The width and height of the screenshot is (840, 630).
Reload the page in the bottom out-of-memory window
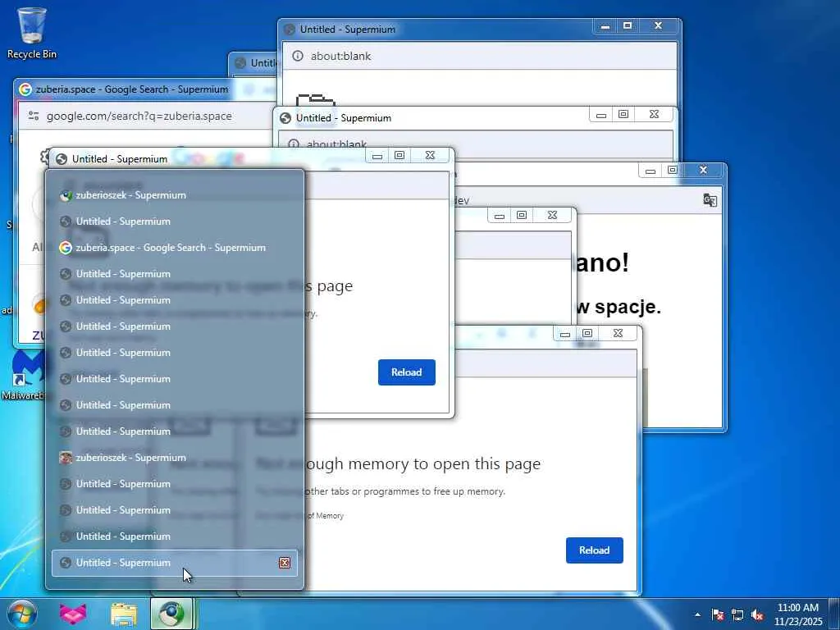point(594,550)
